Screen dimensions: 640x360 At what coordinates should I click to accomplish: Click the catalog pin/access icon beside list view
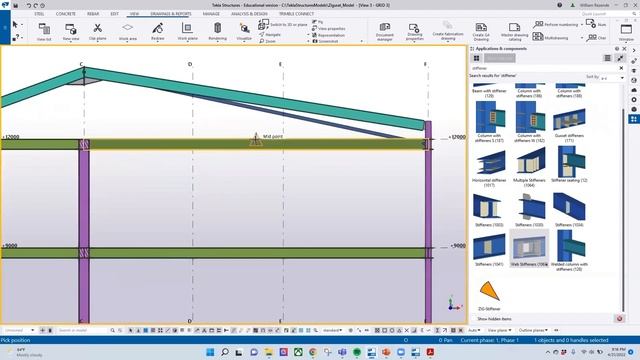pos(620,58)
